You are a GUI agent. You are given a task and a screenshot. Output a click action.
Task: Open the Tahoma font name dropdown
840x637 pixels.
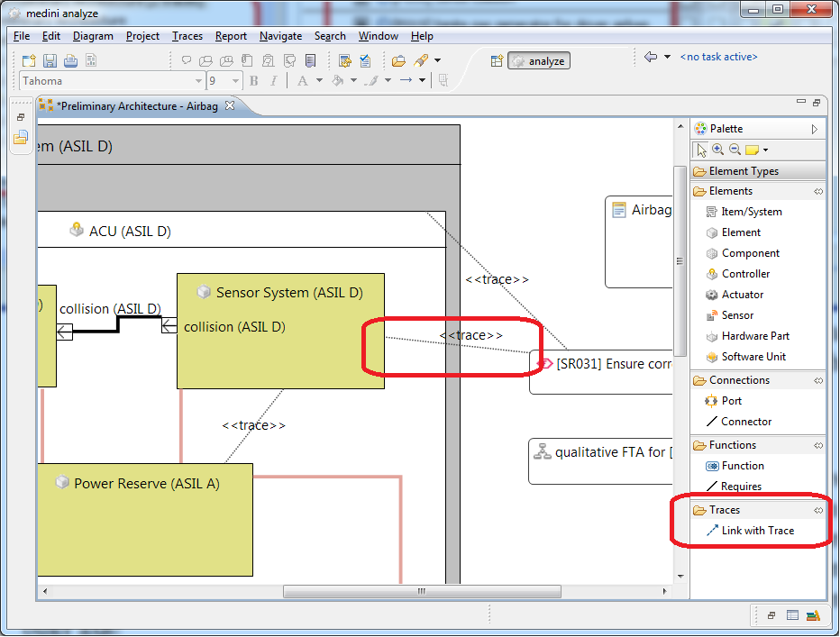point(197,81)
